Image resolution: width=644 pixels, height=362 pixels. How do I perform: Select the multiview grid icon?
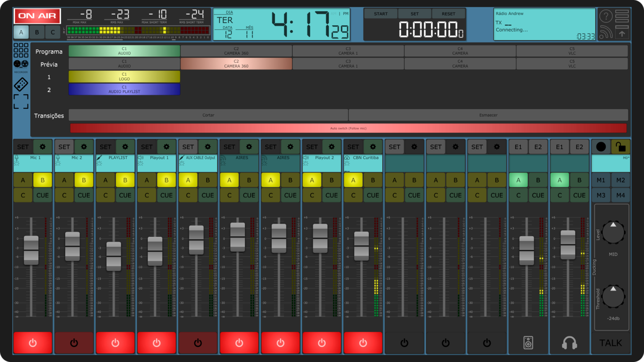21,50
